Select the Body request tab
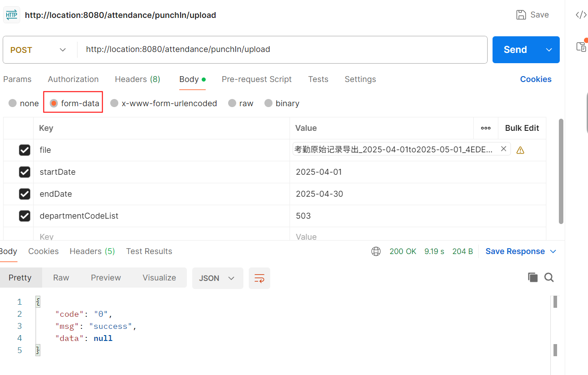 [192, 79]
